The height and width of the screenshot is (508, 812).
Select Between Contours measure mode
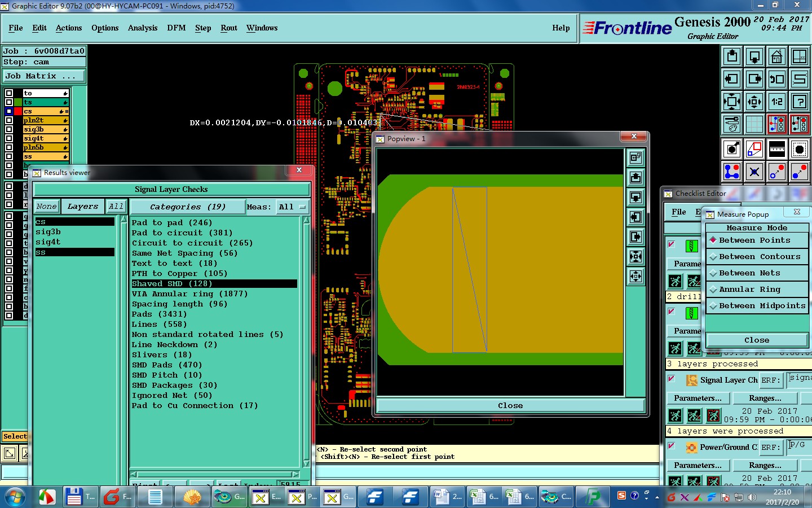tap(759, 257)
